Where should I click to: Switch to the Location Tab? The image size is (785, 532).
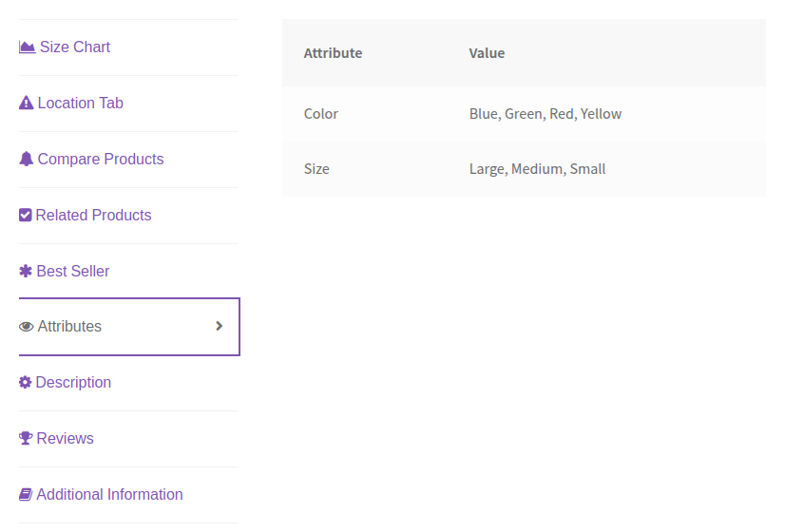(81, 104)
